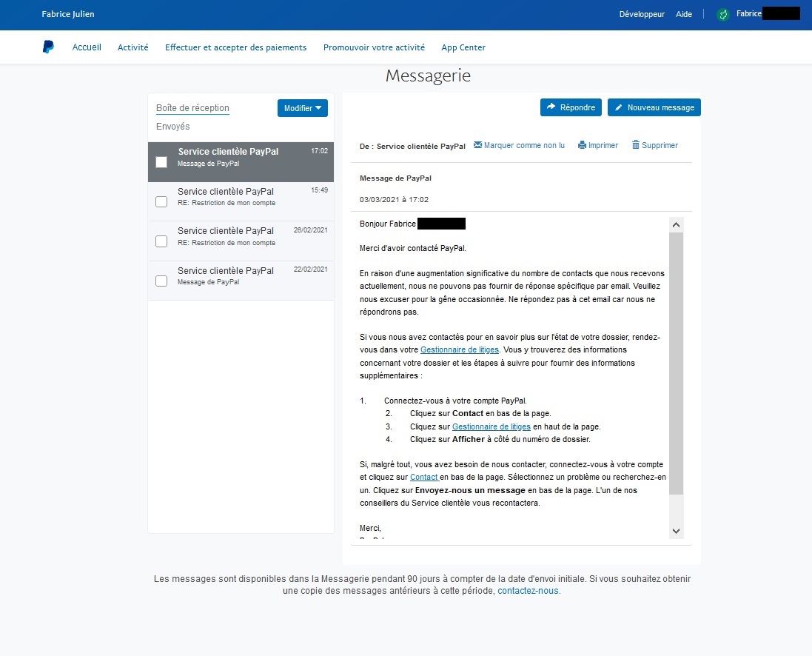Open the Activité menu
This screenshot has width=812, height=656.
132,47
